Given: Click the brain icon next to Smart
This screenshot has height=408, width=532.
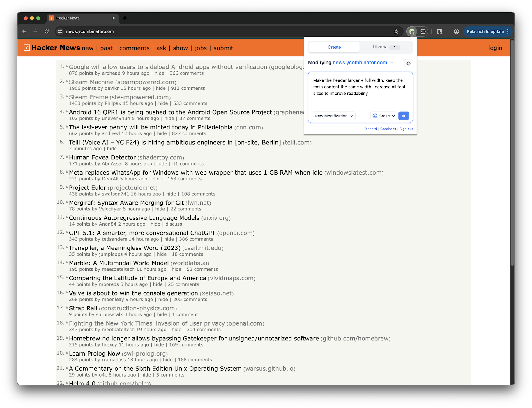Looking at the screenshot, I should [x=375, y=116].
